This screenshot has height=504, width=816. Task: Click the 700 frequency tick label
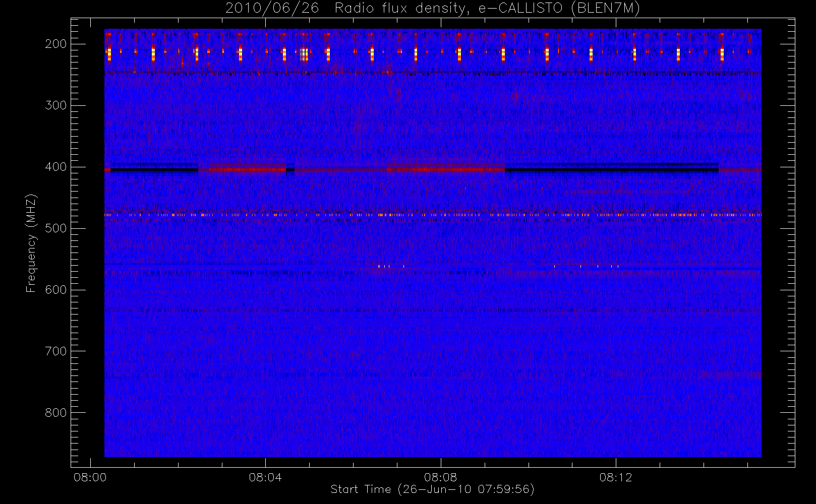pyautogui.click(x=56, y=351)
